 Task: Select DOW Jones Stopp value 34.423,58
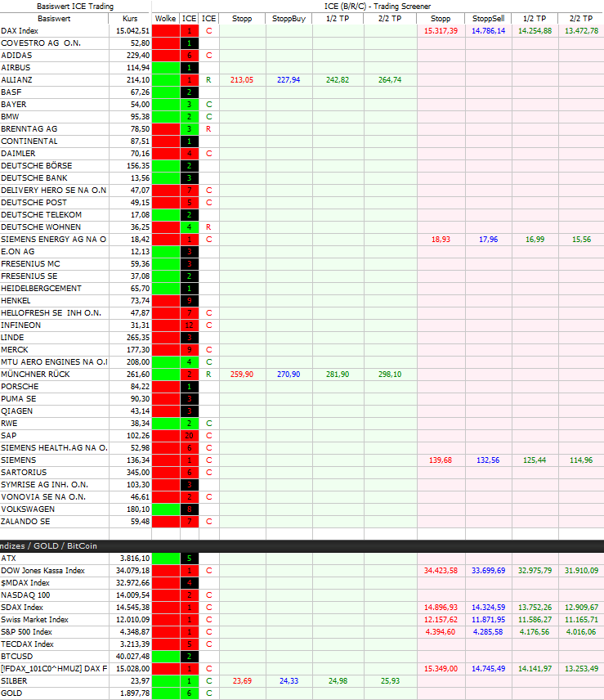[x=441, y=571]
